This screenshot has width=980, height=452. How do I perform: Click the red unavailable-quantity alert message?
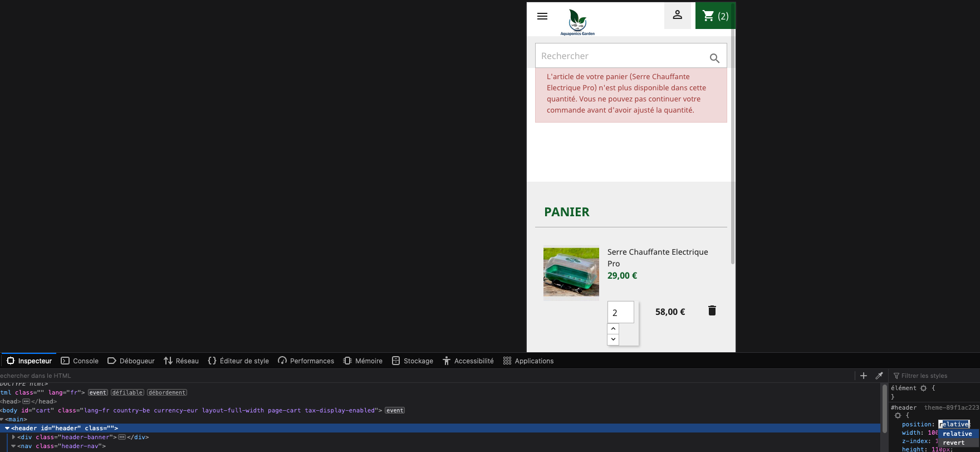[x=631, y=94]
